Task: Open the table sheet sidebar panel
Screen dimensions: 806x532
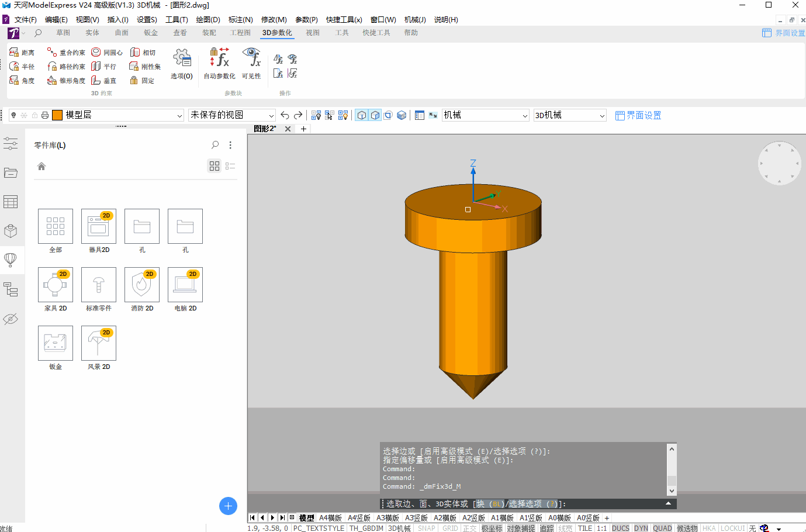Action: click(11, 202)
